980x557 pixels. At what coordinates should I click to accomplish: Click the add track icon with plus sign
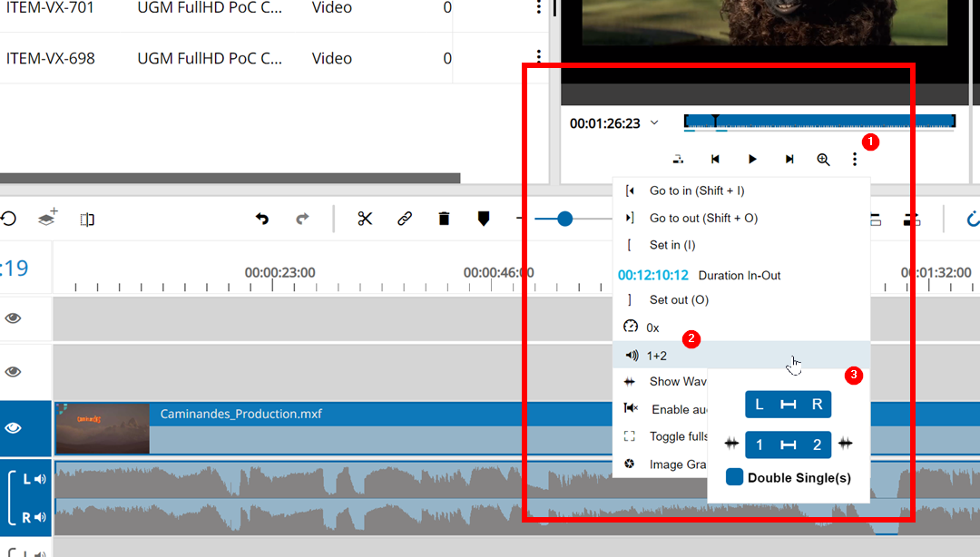pyautogui.click(x=47, y=219)
